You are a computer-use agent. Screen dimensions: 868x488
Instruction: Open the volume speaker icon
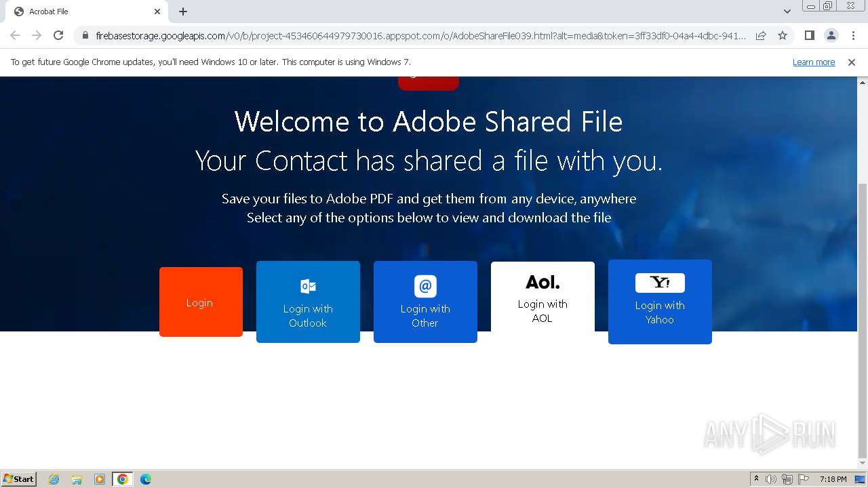[x=771, y=479]
